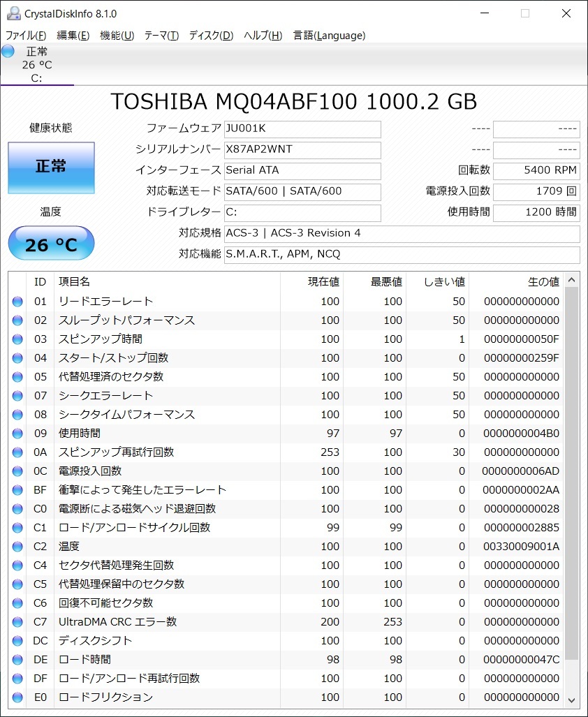
Task: Click the vertical scrollbar thumb of SMART list
Action: coord(571,473)
